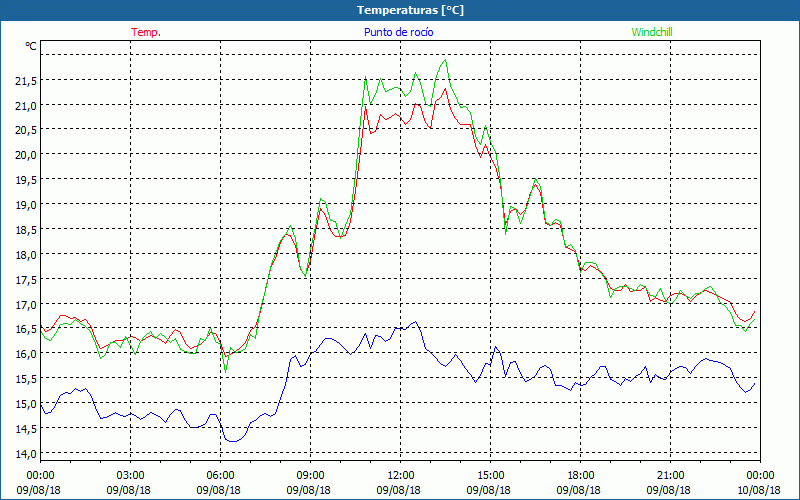Click the 21,0 y-axis value
This screenshot has height=500, width=800.
[26, 106]
